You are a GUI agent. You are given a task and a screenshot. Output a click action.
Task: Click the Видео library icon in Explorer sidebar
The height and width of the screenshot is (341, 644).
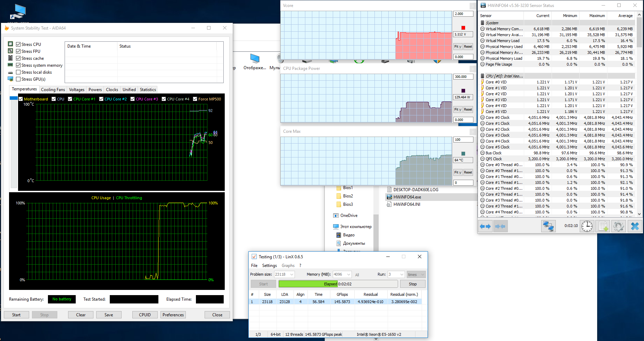point(339,235)
